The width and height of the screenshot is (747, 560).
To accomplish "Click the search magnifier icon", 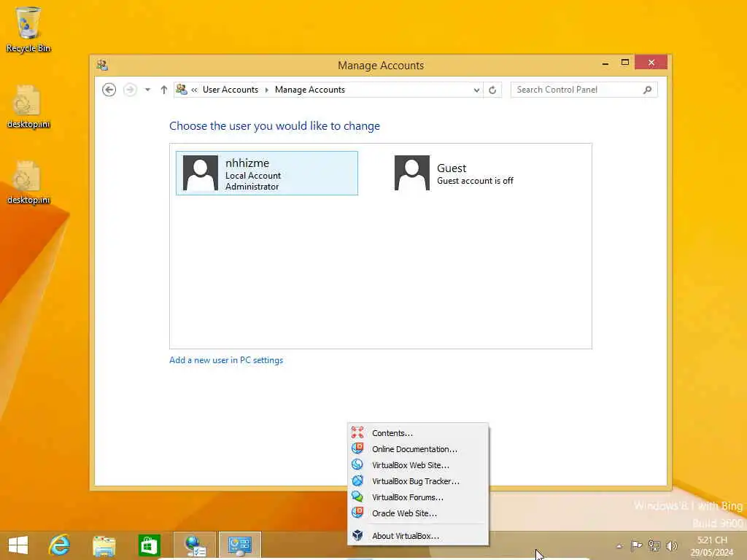I will tap(648, 90).
